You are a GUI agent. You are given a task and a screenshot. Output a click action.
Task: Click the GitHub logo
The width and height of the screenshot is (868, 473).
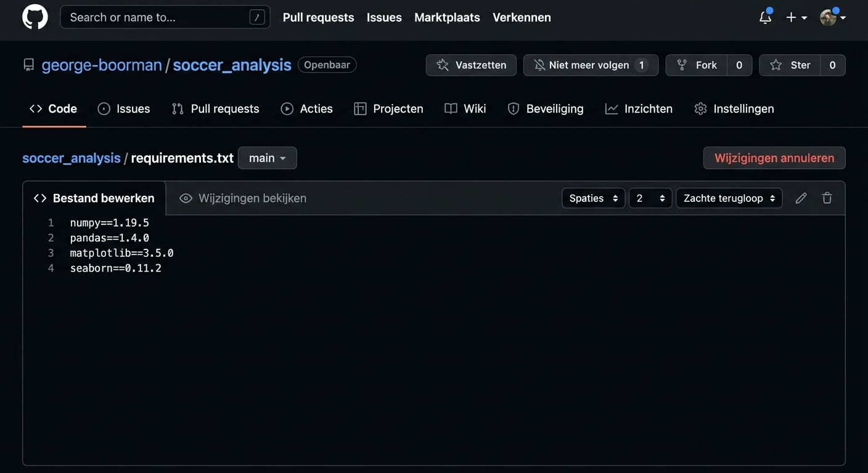(x=35, y=17)
